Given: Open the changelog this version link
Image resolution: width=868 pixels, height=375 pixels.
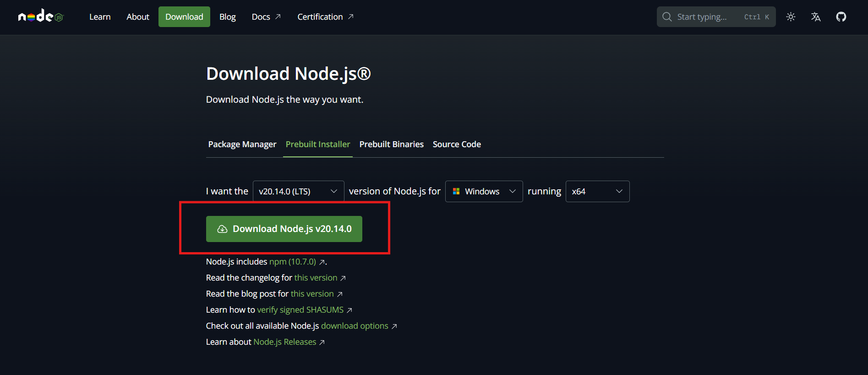Looking at the screenshot, I should [320, 278].
